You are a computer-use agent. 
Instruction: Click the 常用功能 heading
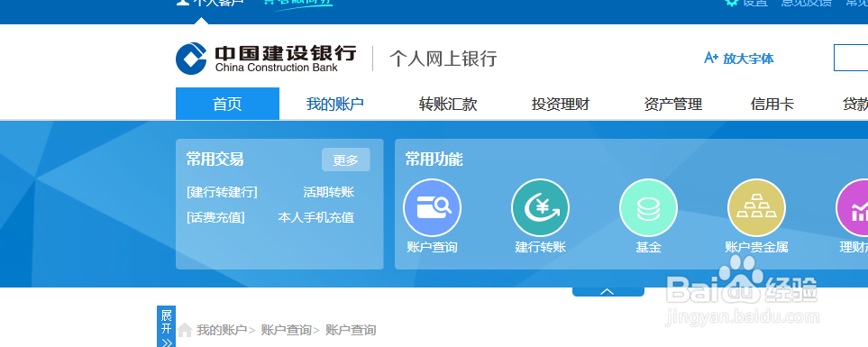pos(434,160)
